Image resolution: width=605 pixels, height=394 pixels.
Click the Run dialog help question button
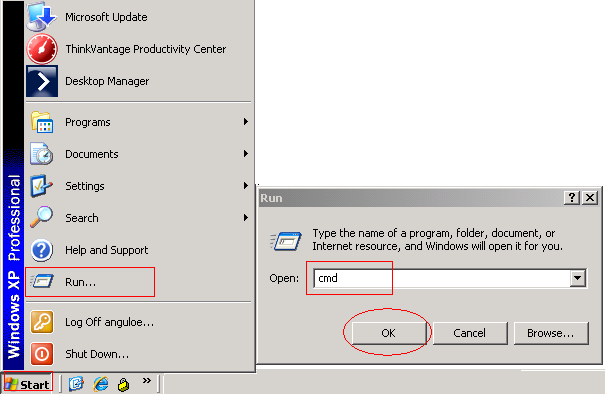(572, 198)
